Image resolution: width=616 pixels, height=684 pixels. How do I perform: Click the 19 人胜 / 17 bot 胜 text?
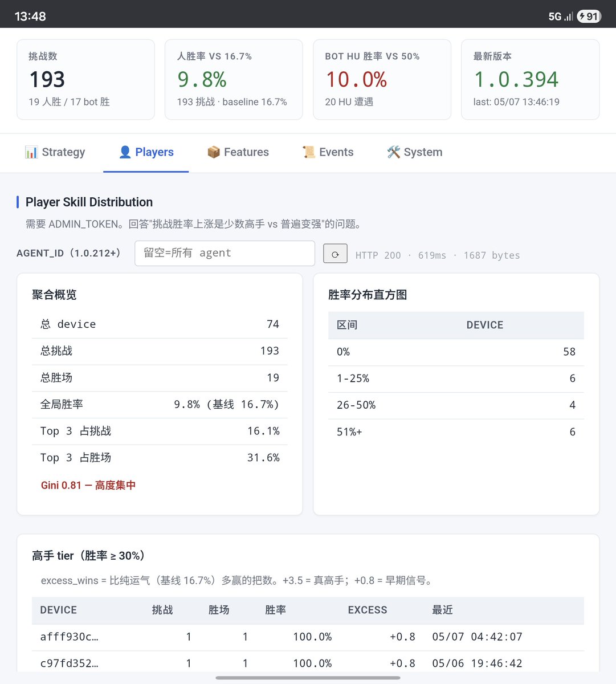pyautogui.click(x=69, y=102)
